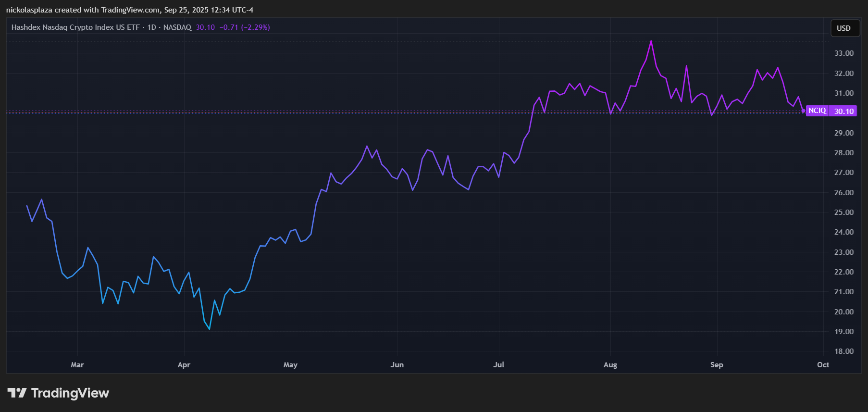The image size is (868, 412).
Task: Click the NASDAQ exchange label
Action: coord(177,27)
